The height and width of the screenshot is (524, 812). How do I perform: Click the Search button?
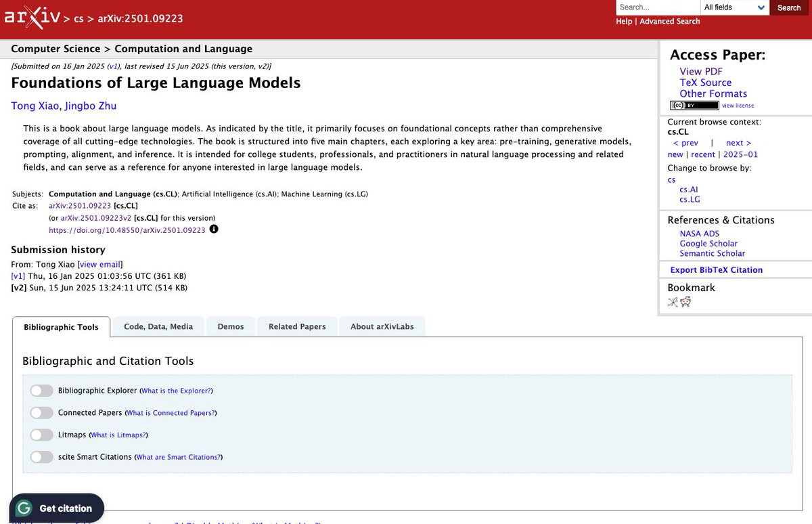pyautogui.click(x=789, y=7)
